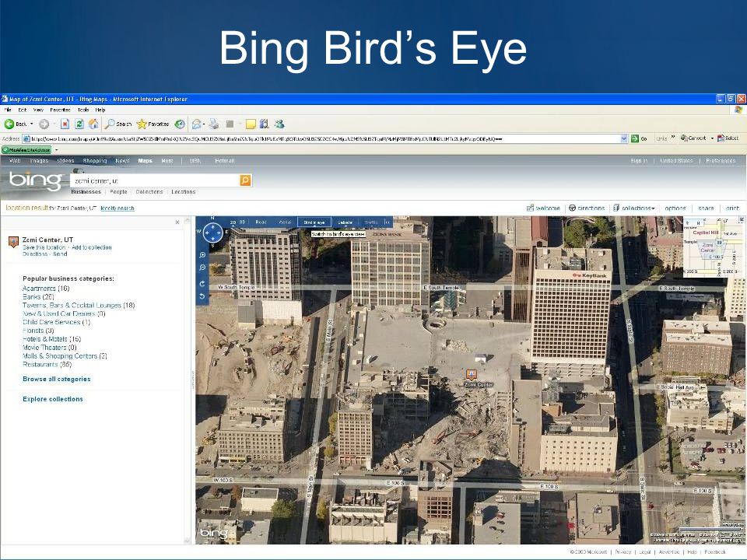747x560 pixels.
Task: Open the File menu
Action: [x=8, y=110]
